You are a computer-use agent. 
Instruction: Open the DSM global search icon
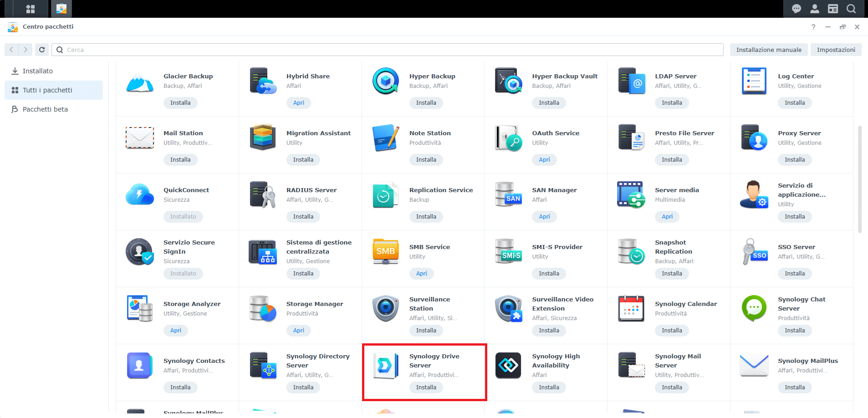(x=851, y=9)
